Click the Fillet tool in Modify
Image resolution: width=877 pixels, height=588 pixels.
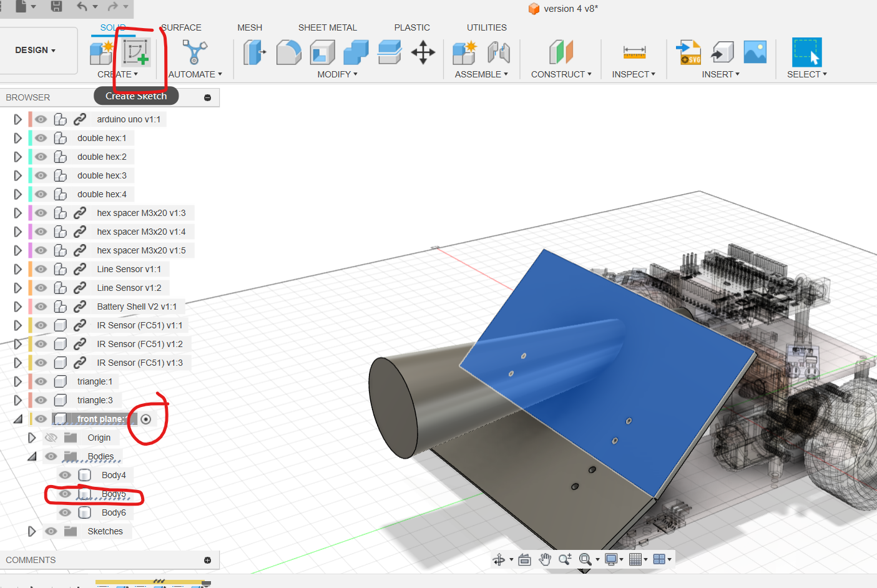[x=288, y=52]
